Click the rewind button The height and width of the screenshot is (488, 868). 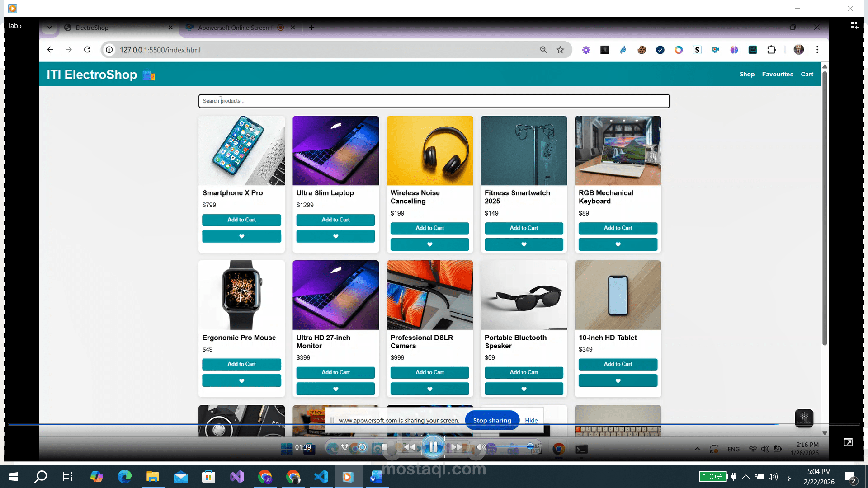coord(409,447)
